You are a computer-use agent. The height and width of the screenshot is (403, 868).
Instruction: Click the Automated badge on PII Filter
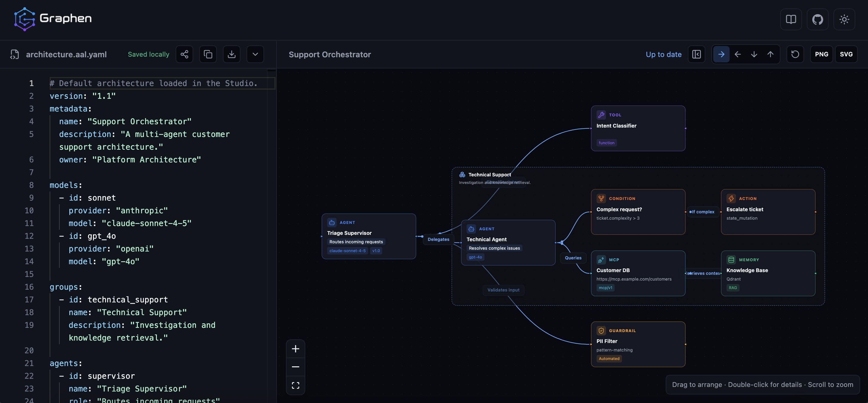pyautogui.click(x=609, y=359)
